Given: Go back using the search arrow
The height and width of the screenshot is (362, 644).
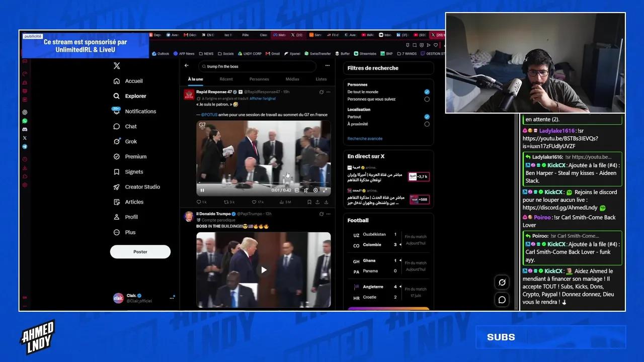Looking at the screenshot, I should click(187, 66).
